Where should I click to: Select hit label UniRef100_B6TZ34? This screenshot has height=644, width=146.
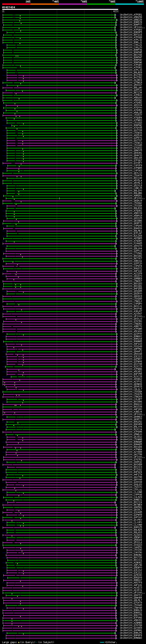[131, 93]
